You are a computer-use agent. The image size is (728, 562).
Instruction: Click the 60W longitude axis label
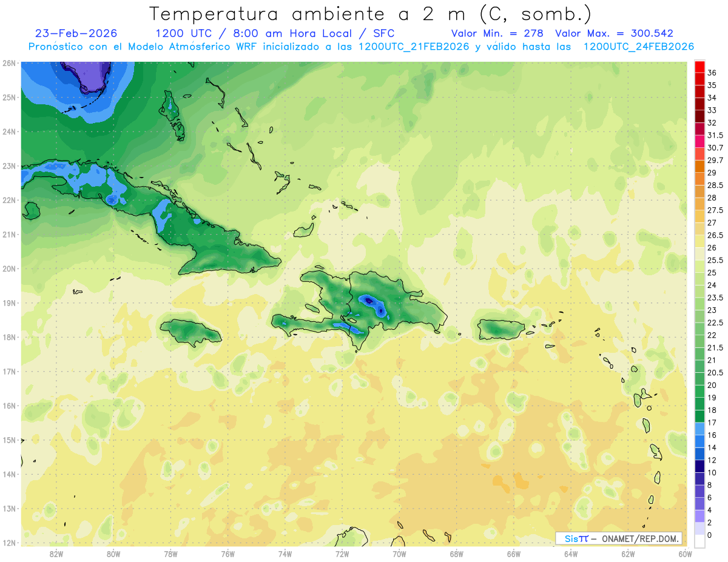click(685, 554)
